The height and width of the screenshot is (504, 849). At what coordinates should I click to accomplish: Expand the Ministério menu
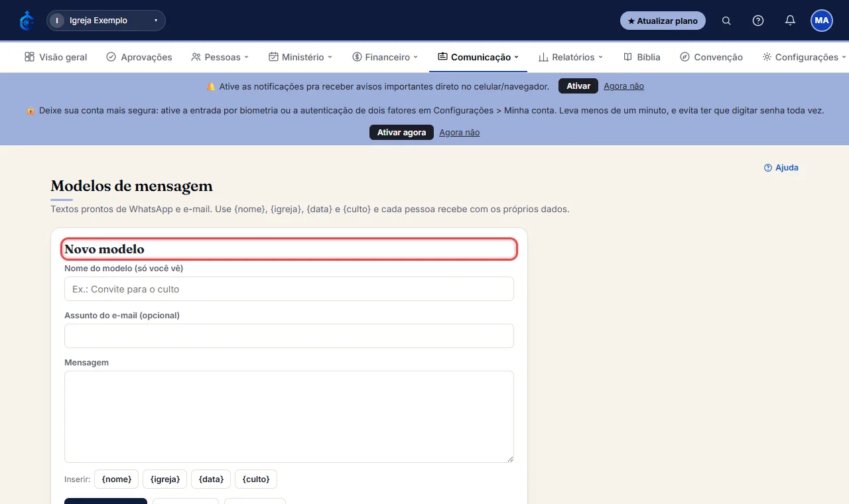click(300, 57)
